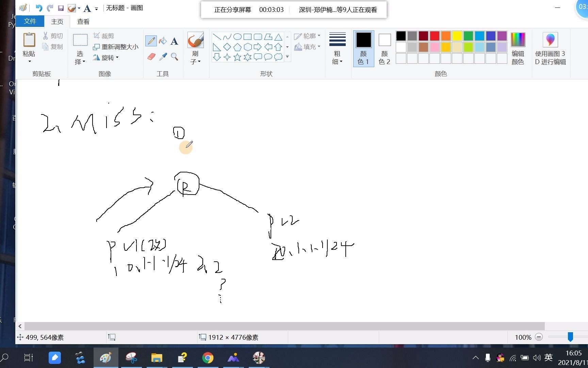This screenshot has width=588, height=368.
Task: Choose the Pentagon shape
Action: pos(238,47)
